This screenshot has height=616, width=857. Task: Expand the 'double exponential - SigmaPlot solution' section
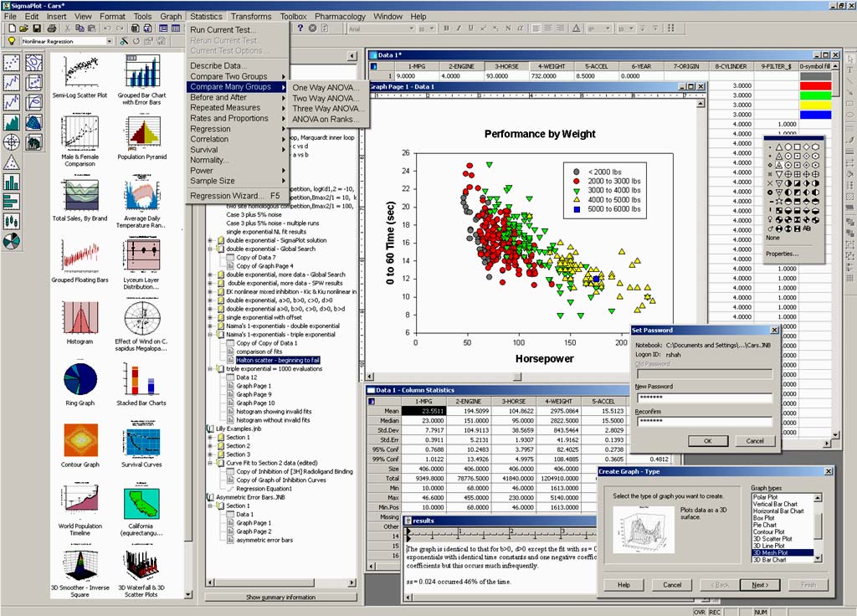[x=211, y=240]
